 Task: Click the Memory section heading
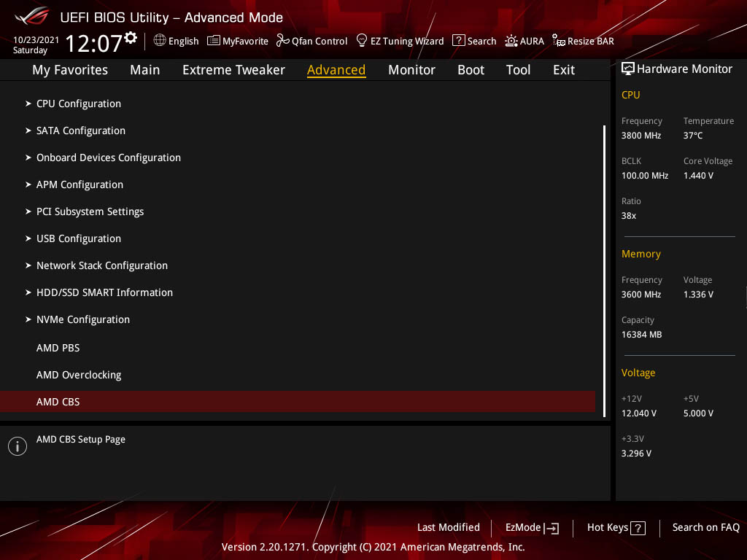point(640,254)
